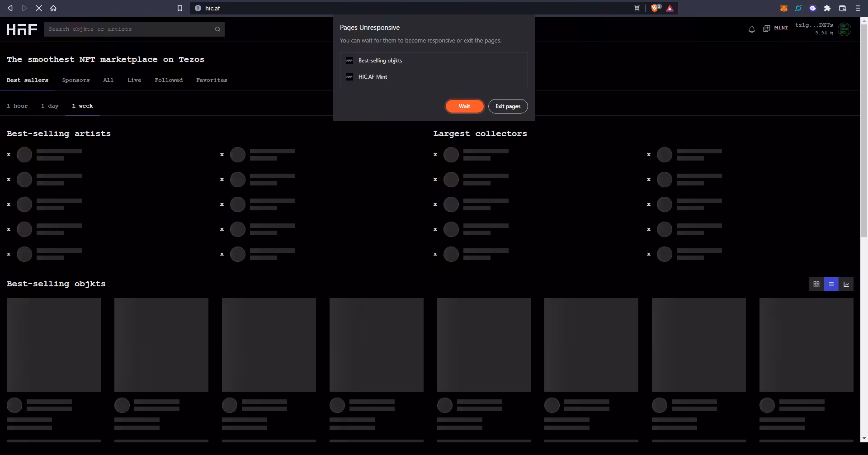Open the browser hamburger menu
Screen dimensions: 868x455
coord(858,8)
